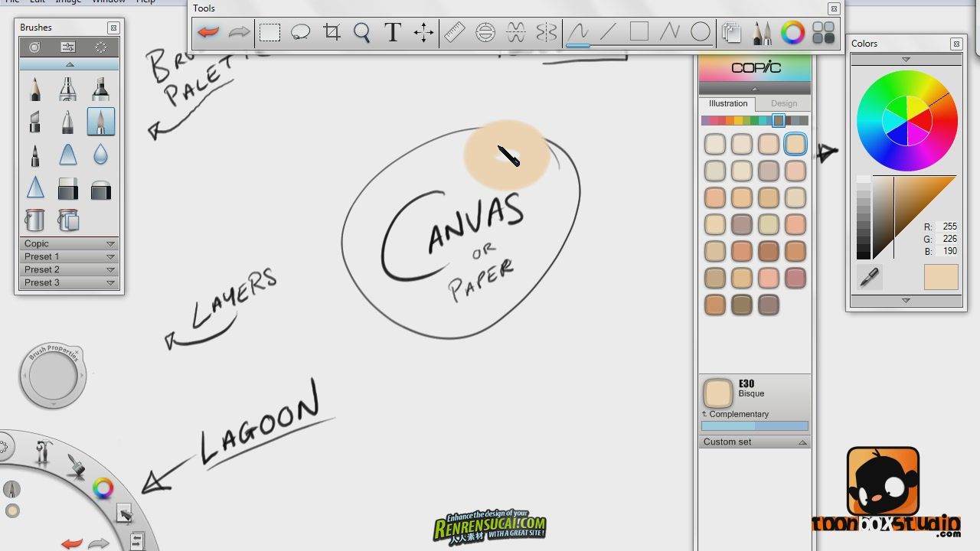Viewport: 980px width, 551px height.
Task: Click the red Undo arrow in the Tools bar
Action: pyautogui.click(x=207, y=32)
